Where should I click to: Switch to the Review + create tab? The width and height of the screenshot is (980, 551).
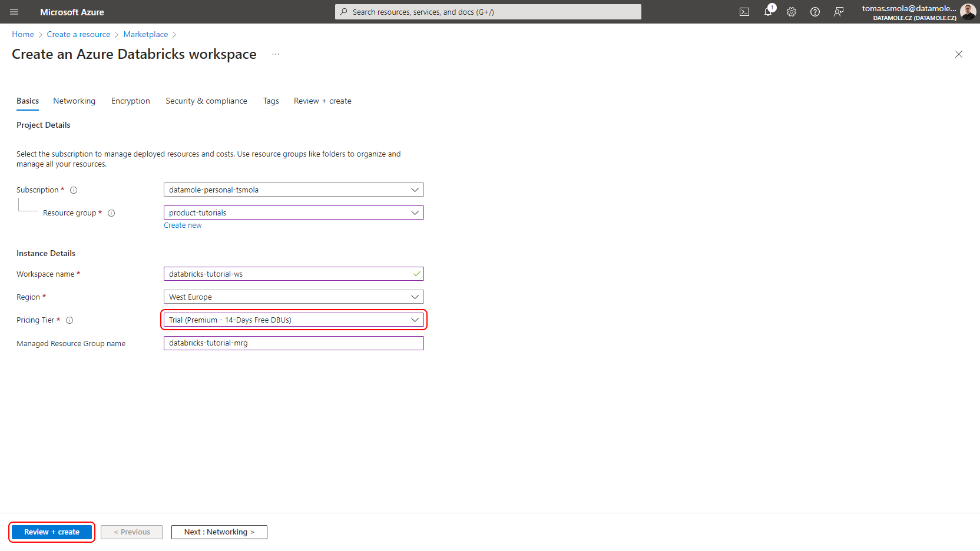[x=323, y=101]
